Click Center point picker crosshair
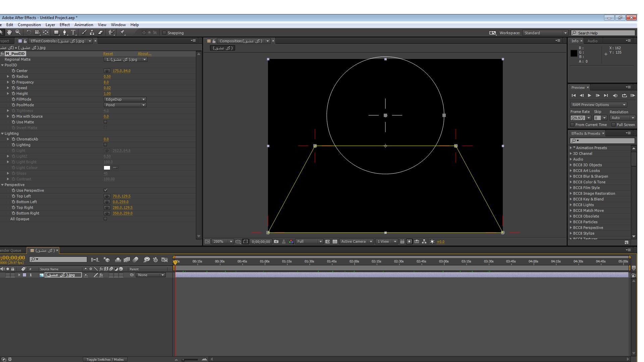The image size is (644, 362). pos(107,71)
